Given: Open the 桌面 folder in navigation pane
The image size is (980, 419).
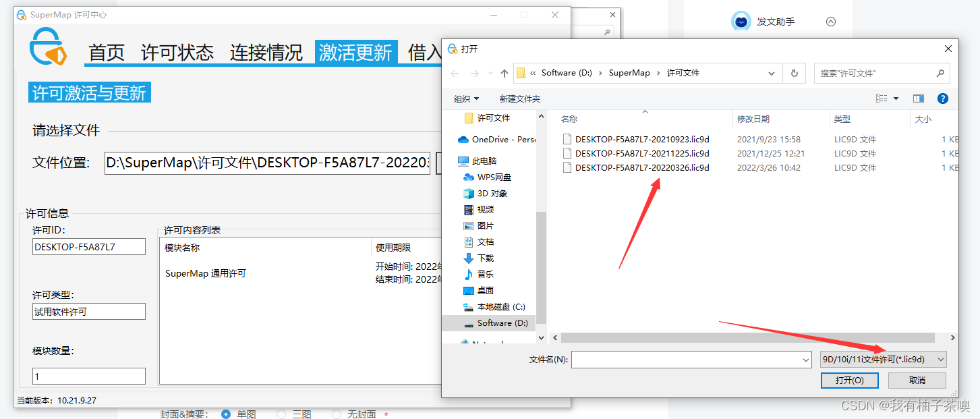Looking at the screenshot, I should (479, 290).
